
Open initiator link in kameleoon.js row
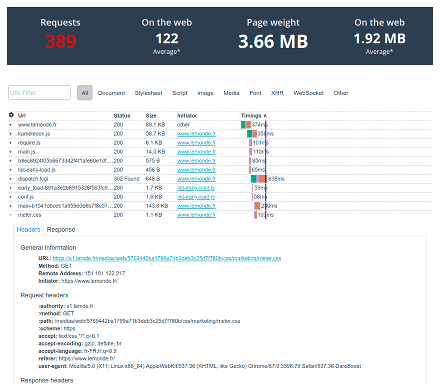click(x=196, y=134)
